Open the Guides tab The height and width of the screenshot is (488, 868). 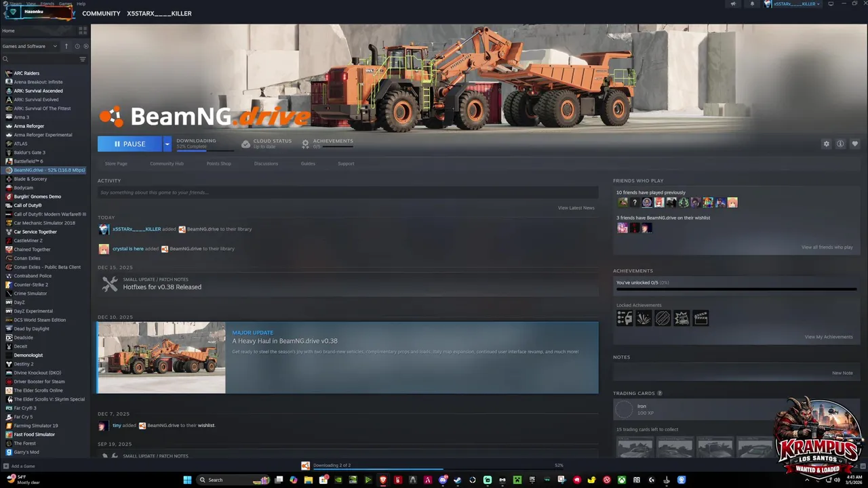tap(308, 163)
